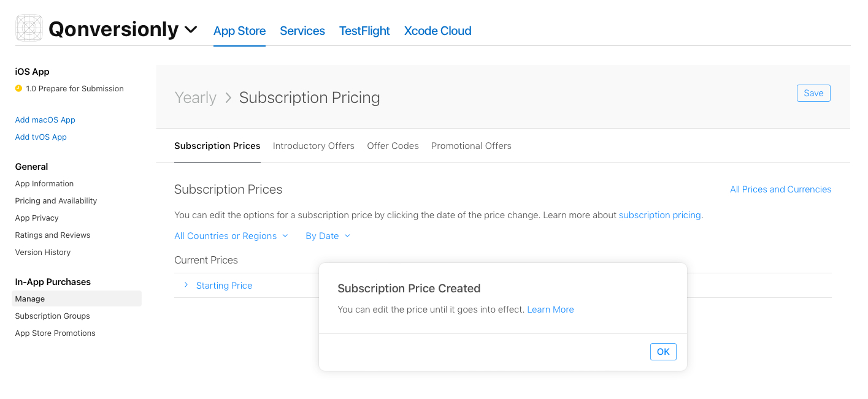This screenshot has width=868, height=399.
Task: Click the yellow Prepare for Submission status icon
Action: [x=18, y=88]
